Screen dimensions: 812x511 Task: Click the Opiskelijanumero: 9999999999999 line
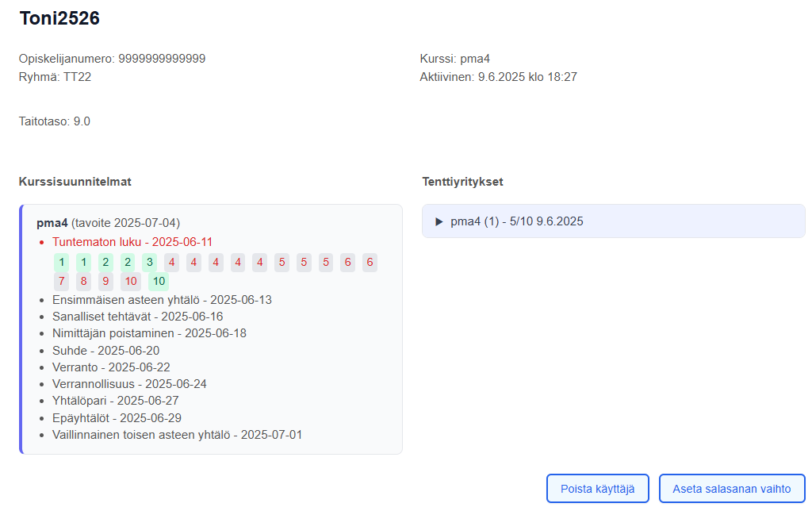(x=112, y=59)
